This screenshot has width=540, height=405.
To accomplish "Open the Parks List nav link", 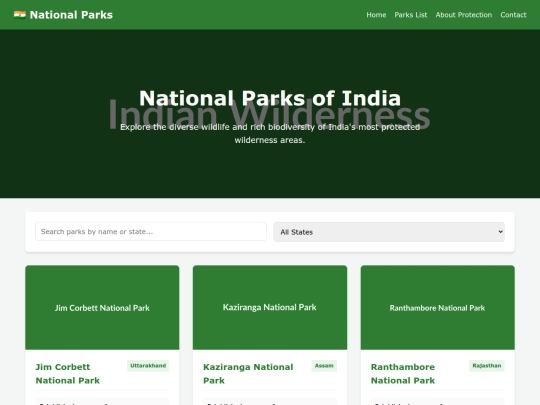I will click(411, 15).
